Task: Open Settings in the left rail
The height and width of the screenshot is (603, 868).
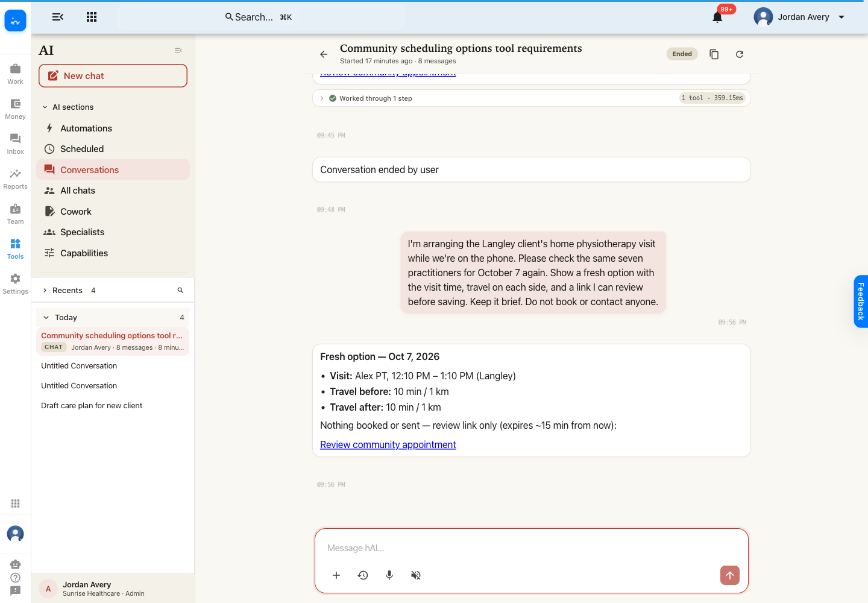Action: click(15, 283)
